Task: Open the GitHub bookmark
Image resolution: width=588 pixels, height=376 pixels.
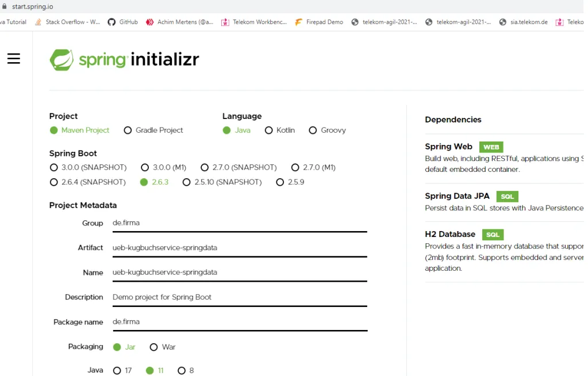Action: [122, 22]
